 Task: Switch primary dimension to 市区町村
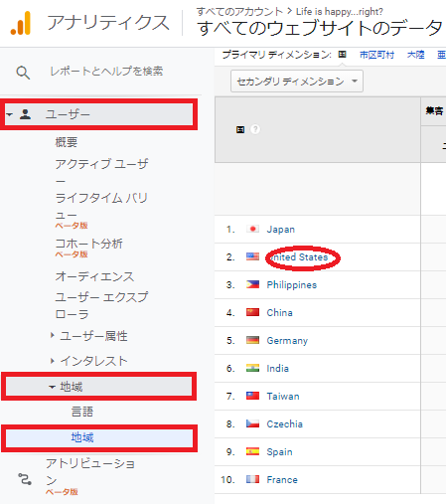(376, 55)
